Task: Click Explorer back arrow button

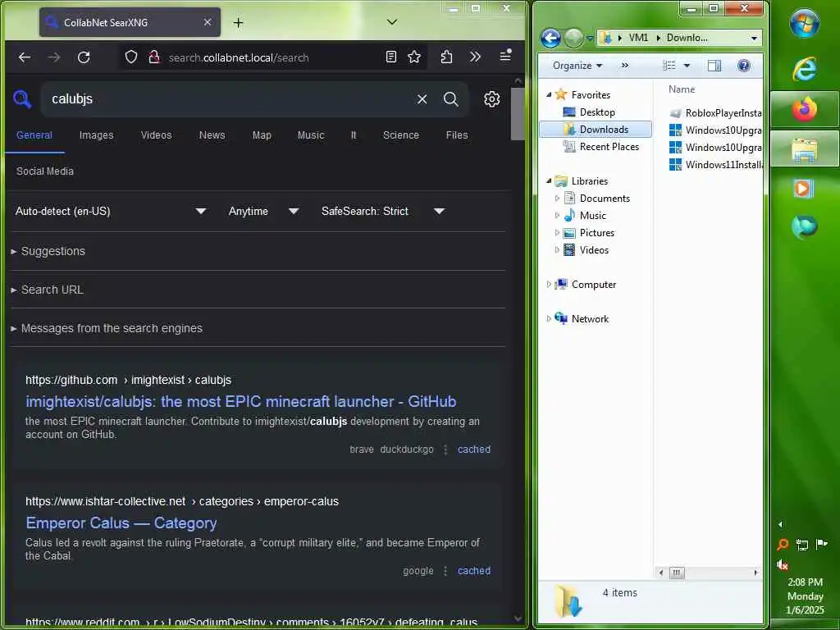Action: (550, 38)
